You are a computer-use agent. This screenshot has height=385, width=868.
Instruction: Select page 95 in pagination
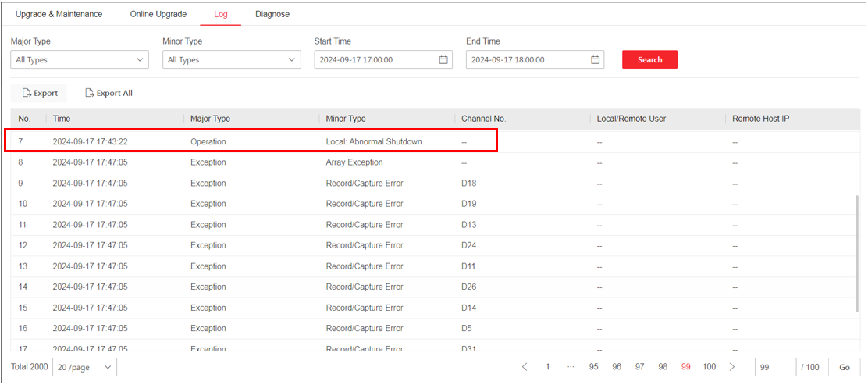(x=594, y=367)
